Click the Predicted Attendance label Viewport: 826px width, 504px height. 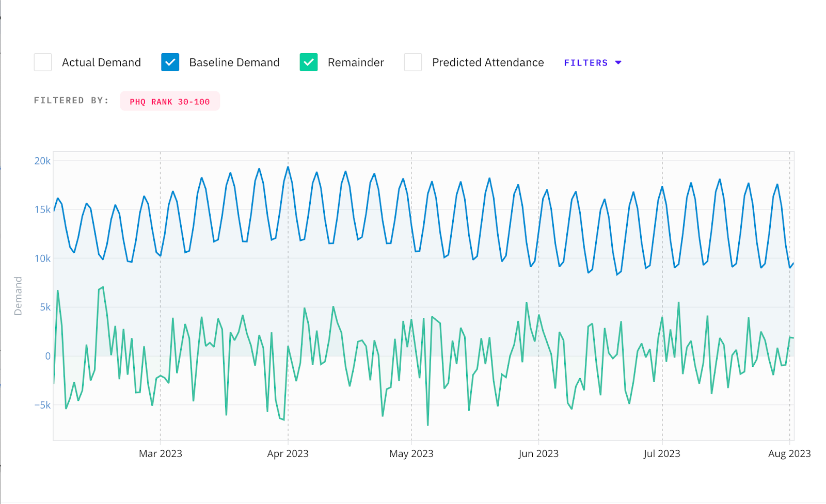(488, 62)
